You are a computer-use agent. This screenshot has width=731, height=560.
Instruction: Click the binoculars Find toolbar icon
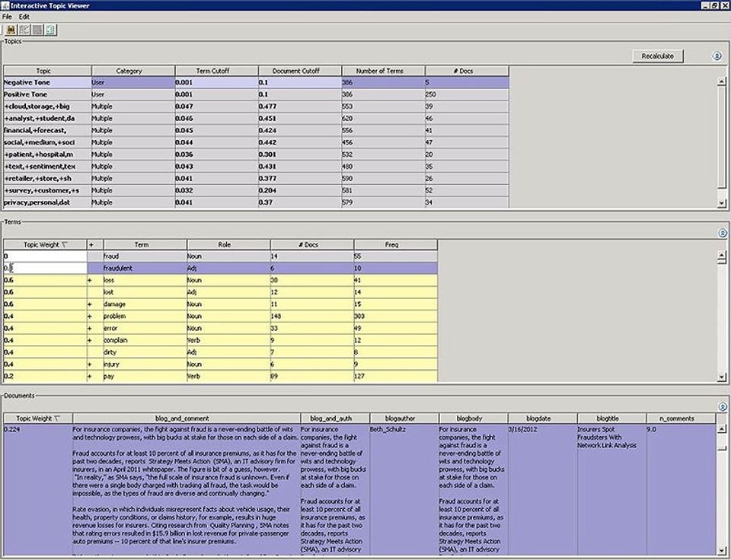pyautogui.click(x=11, y=30)
